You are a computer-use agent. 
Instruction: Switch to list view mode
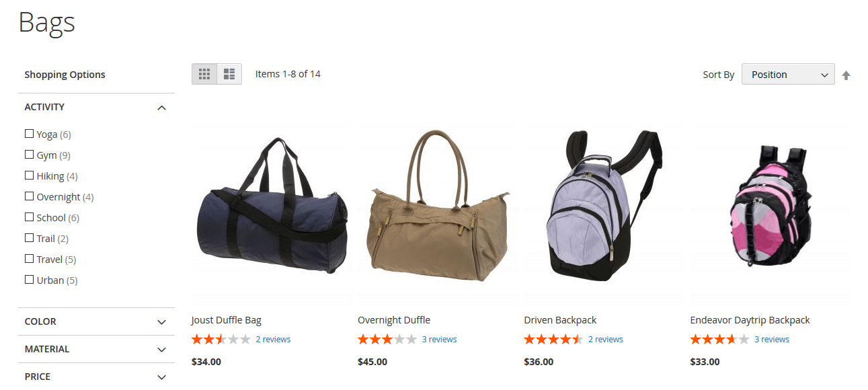click(x=229, y=74)
